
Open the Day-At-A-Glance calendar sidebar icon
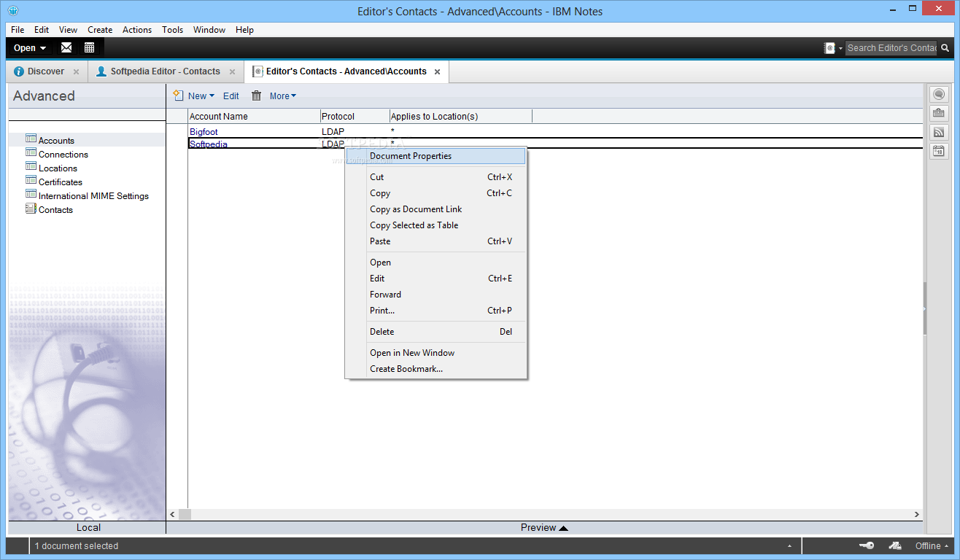pyautogui.click(x=938, y=151)
